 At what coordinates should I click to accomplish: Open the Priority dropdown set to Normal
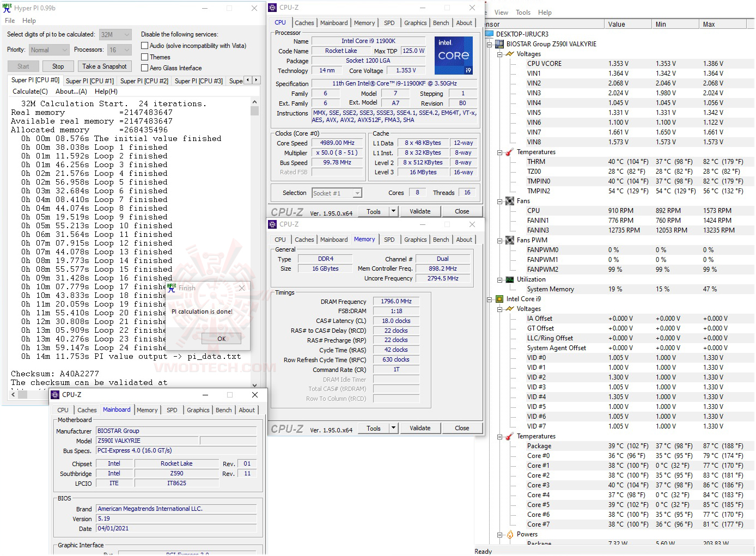(49, 50)
